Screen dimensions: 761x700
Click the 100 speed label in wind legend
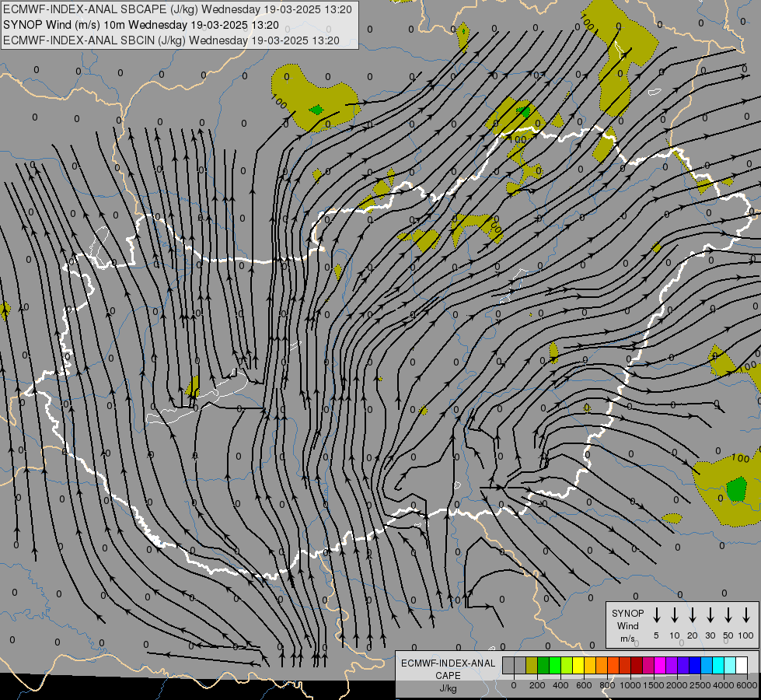coord(746,635)
